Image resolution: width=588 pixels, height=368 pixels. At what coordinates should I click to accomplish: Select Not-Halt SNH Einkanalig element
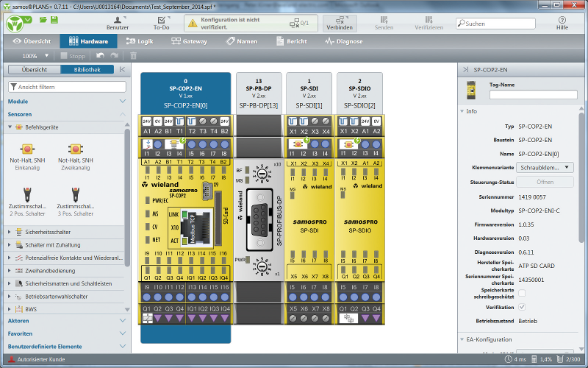pyautogui.click(x=27, y=157)
